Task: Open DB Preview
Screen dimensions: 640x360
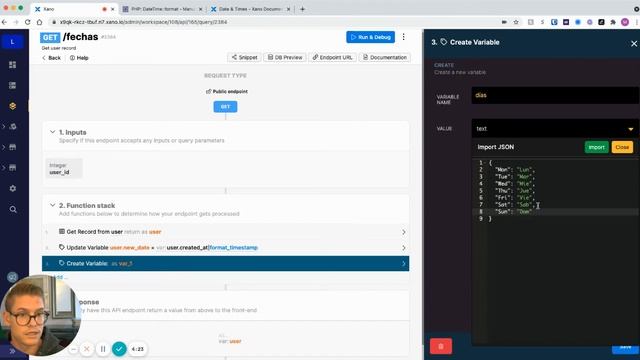Action: click(x=285, y=58)
